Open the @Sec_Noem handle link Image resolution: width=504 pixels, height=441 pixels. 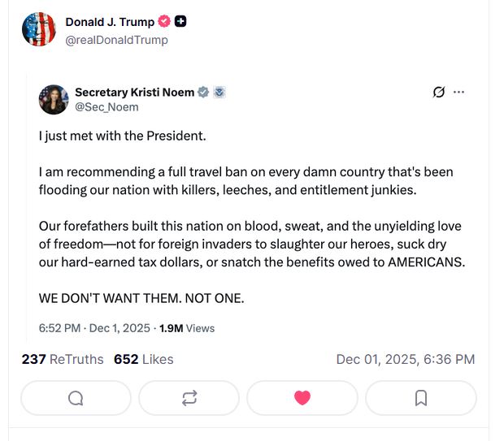(106, 107)
